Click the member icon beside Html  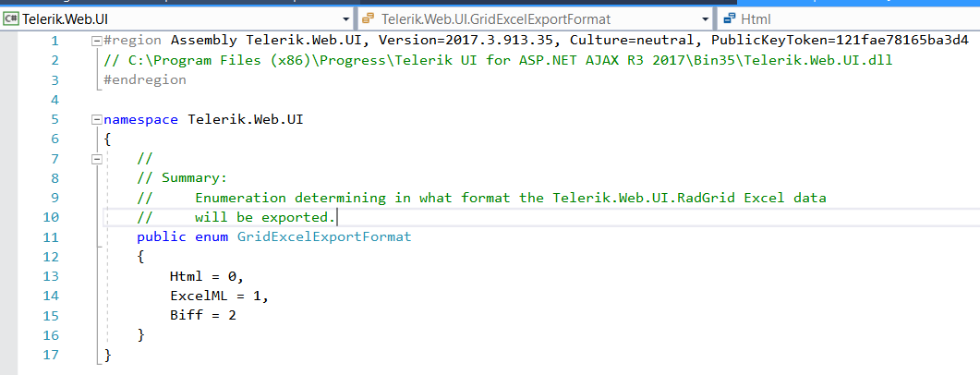pyautogui.click(x=730, y=18)
